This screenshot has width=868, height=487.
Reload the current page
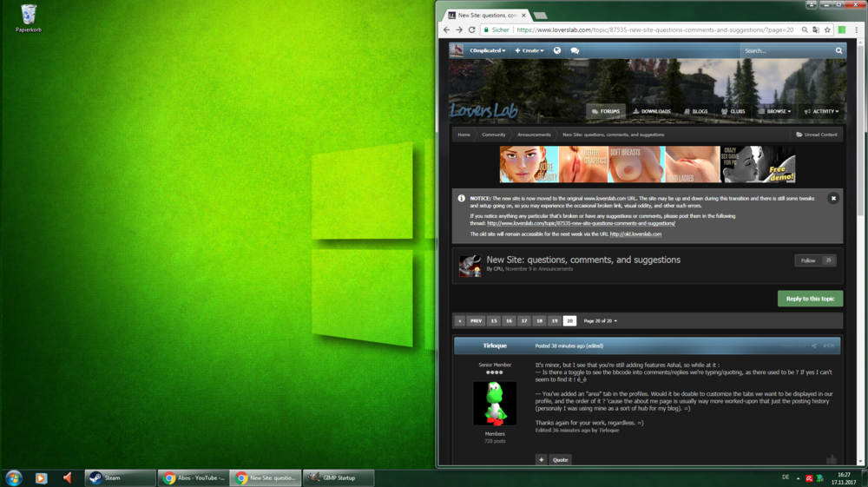[471, 30]
